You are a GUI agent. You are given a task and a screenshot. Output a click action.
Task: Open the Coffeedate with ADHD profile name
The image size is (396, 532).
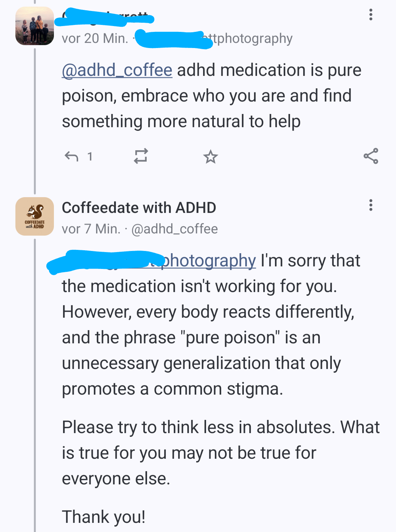click(139, 208)
